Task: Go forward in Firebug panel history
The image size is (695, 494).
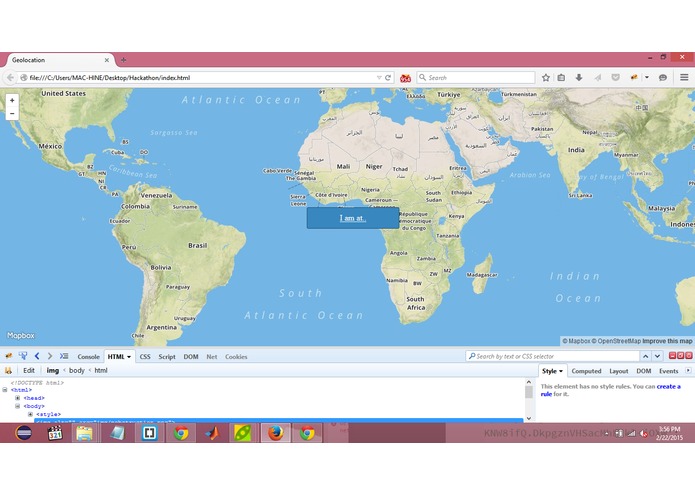Action: 50,356
